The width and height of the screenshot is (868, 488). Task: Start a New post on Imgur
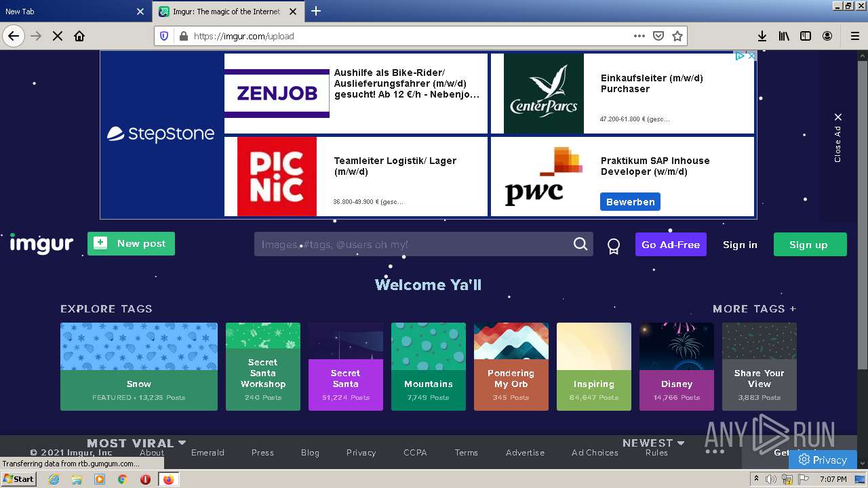131,243
